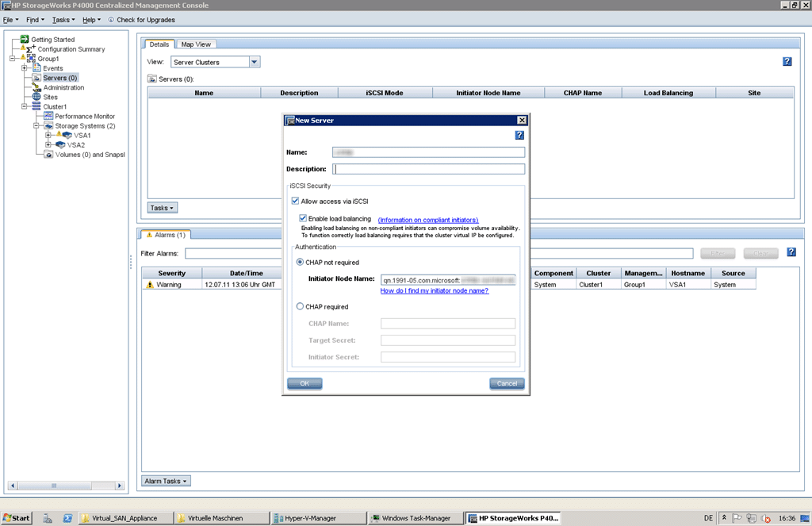Click the Performance Monitor chart icon
Viewport: 812px width, 526px height.
click(48, 116)
